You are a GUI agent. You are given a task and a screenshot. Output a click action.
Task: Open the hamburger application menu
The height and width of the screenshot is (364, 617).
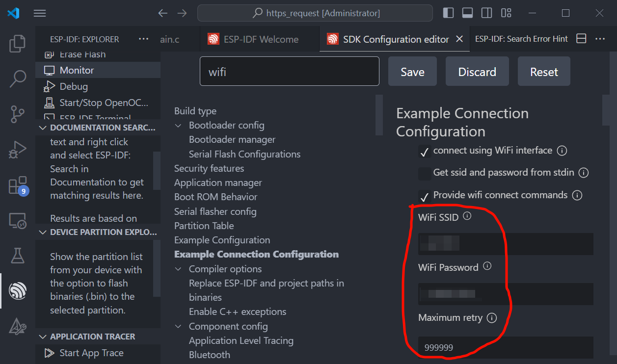tap(40, 13)
